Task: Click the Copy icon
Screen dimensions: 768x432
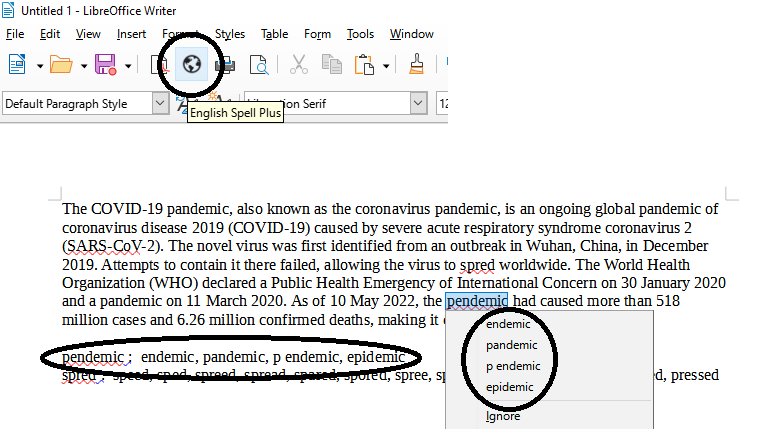Action: tap(332, 64)
